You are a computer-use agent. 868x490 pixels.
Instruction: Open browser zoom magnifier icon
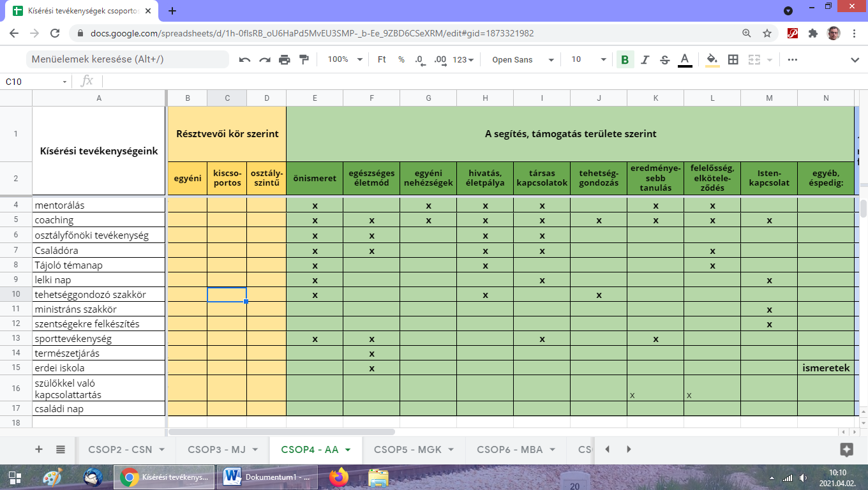(x=747, y=33)
